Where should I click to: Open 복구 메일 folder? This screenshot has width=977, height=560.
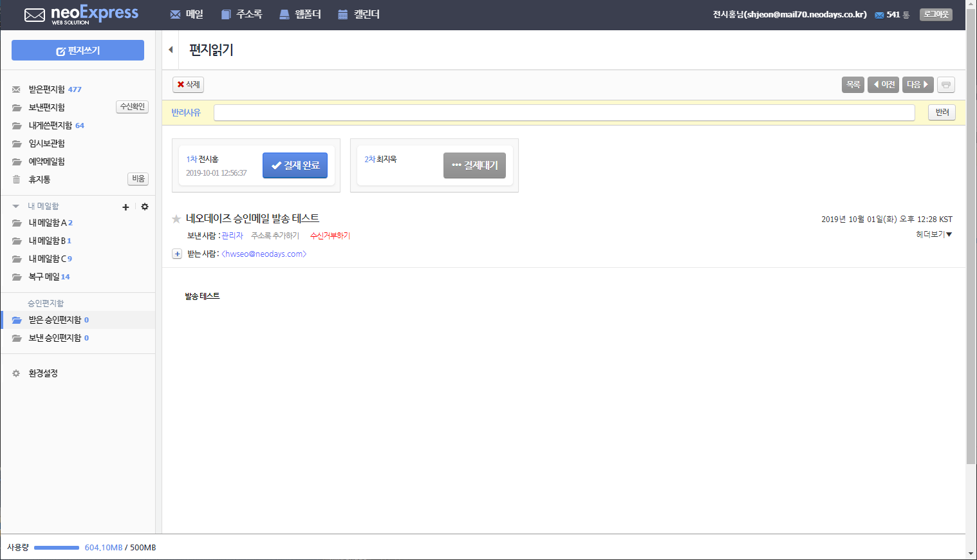point(44,277)
